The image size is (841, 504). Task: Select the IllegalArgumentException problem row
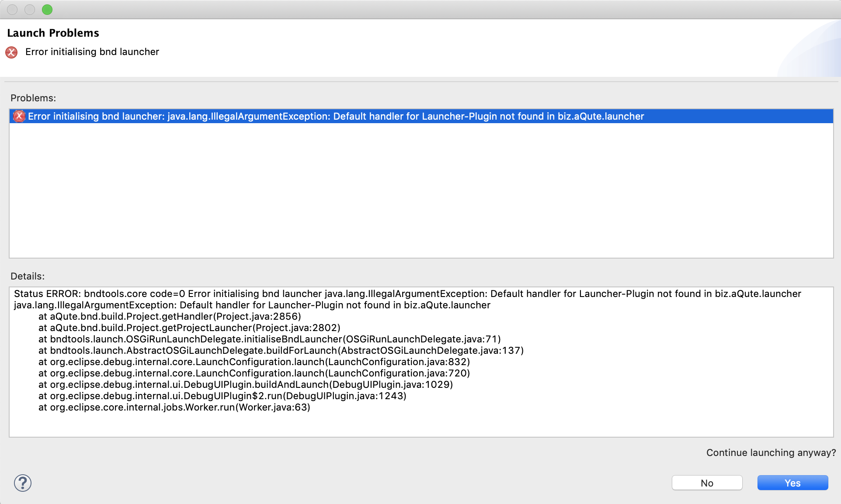pos(421,116)
